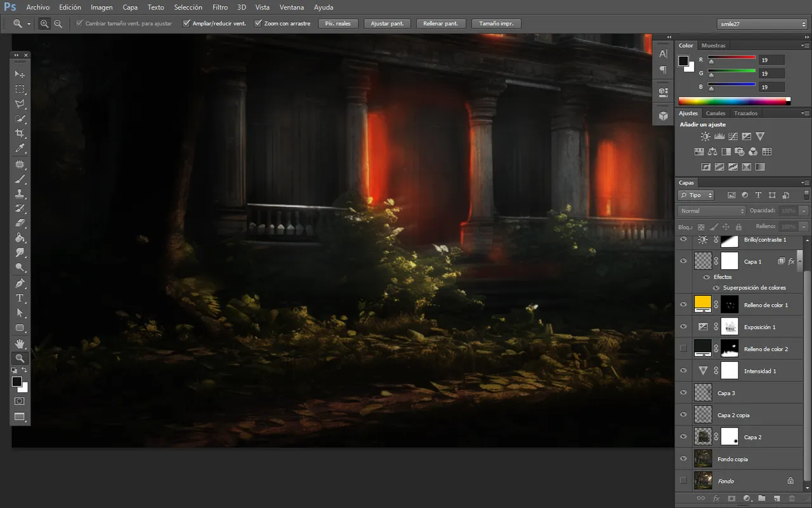Image resolution: width=812 pixels, height=508 pixels.
Task: Open the Archivo menu
Action: tap(38, 8)
